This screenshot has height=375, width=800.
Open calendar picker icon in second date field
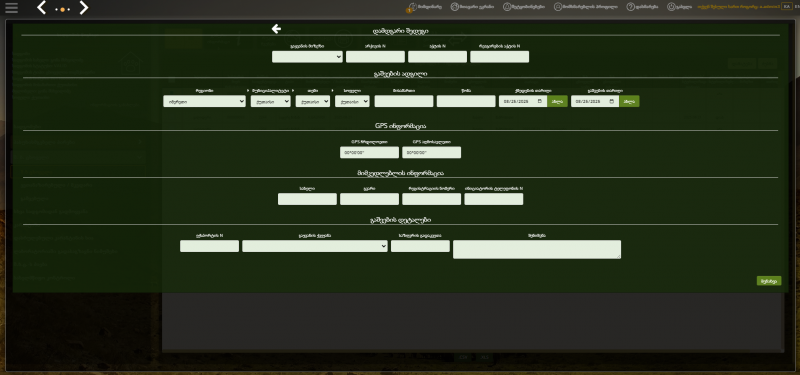click(x=612, y=101)
